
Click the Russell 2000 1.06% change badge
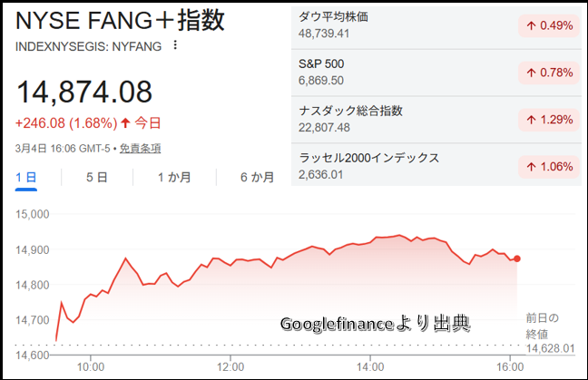550,166
